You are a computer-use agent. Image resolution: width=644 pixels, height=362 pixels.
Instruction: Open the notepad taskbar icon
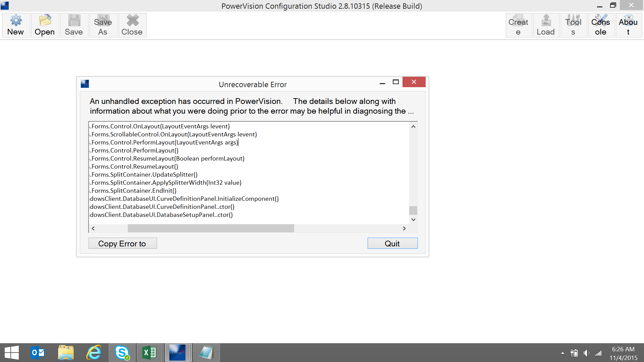coord(206,353)
